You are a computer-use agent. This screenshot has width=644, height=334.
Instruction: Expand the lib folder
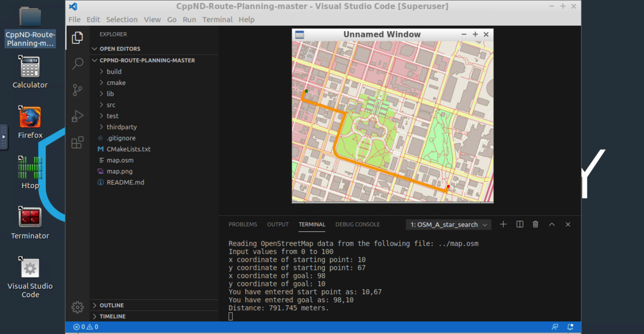click(x=154, y=94)
